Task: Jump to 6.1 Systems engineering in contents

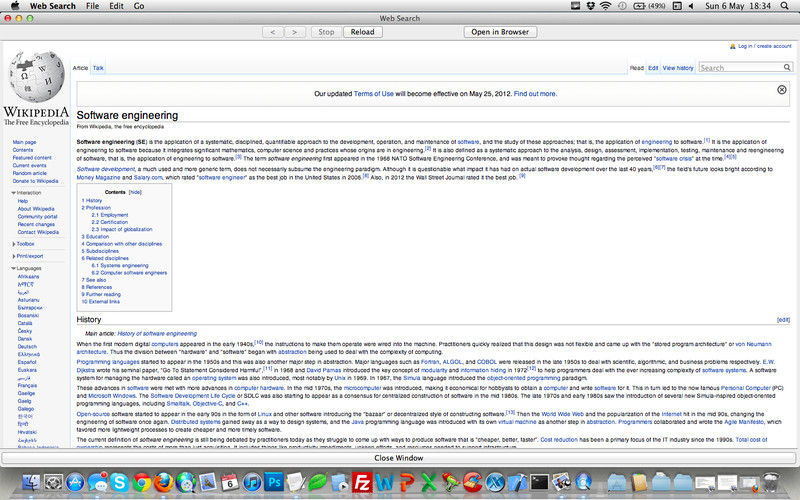Action: (120, 266)
